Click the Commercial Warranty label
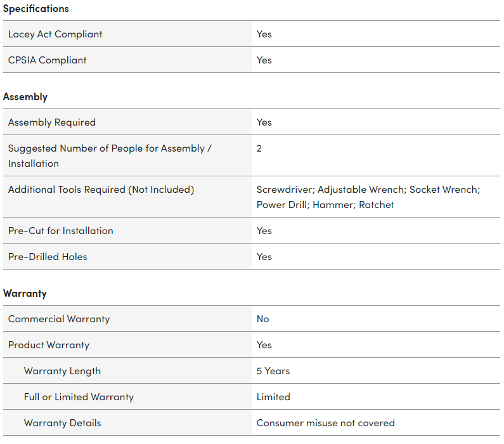The height and width of the screenshot is (444, 504). coord(59,319)
